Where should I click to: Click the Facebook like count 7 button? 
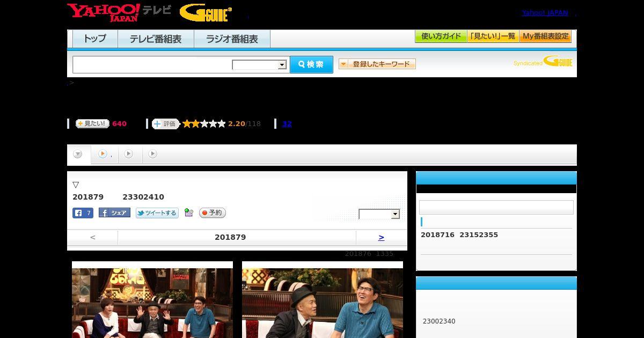83,213
